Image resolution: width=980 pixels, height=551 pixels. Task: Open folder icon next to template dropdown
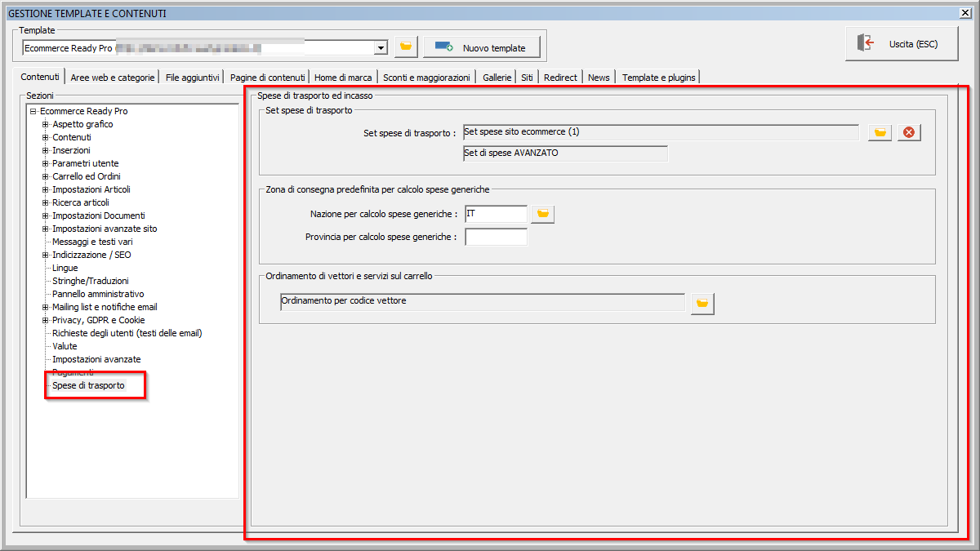click(406, 47)
